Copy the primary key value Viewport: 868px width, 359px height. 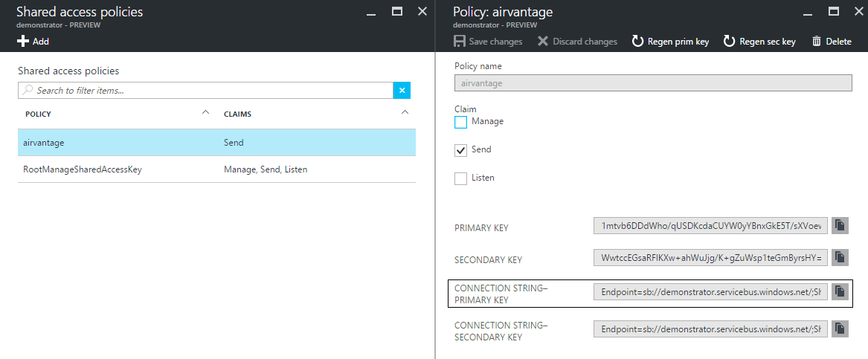click(839, 225)
